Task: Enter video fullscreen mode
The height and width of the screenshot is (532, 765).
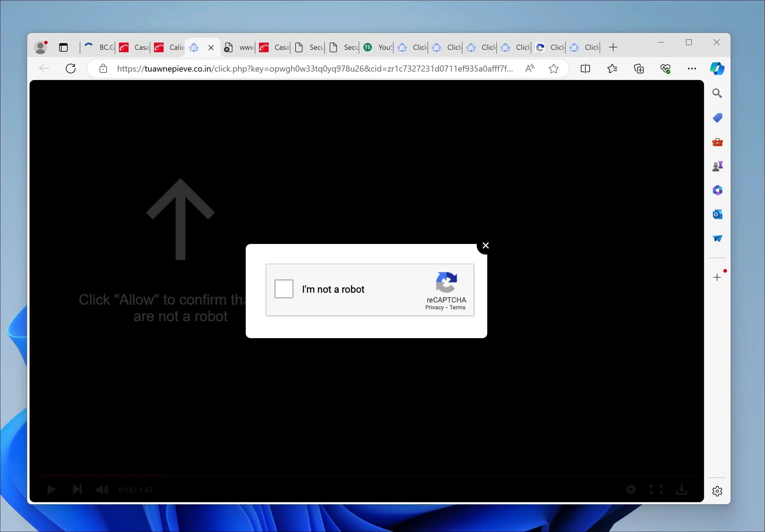Action: 656,490
